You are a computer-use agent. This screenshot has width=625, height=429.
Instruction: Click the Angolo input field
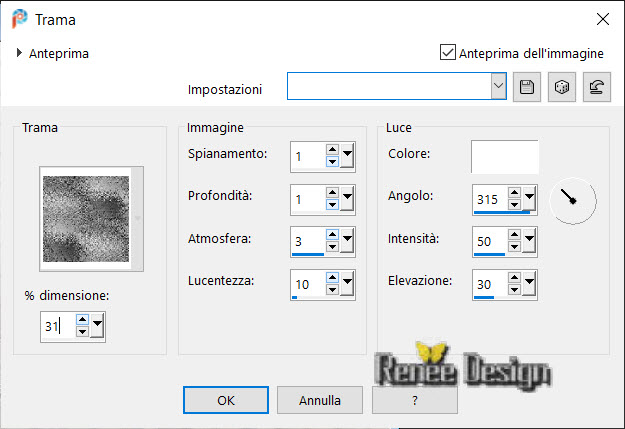tap(490, 199)
